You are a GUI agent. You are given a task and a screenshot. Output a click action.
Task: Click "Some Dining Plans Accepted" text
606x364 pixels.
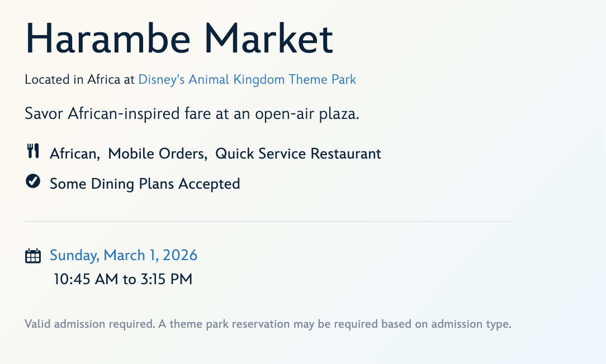145,184
